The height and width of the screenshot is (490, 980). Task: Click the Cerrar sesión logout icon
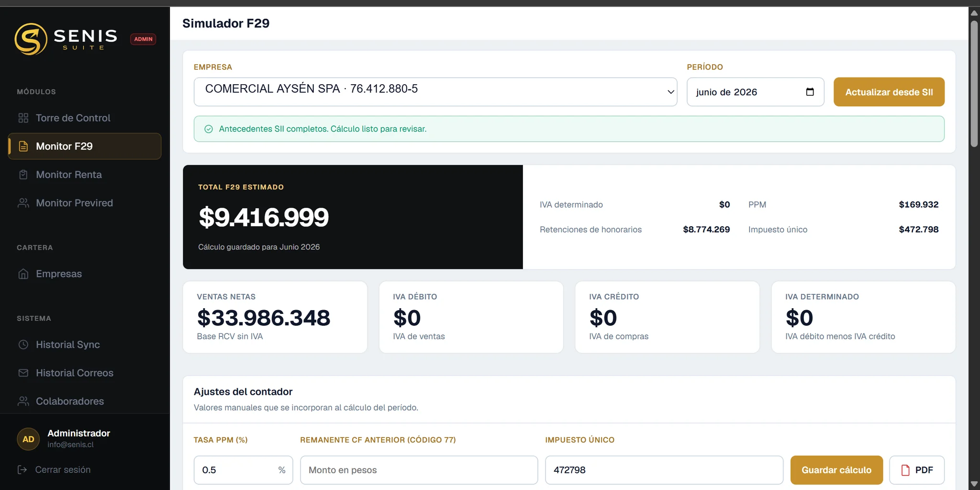tap(22, 469)
